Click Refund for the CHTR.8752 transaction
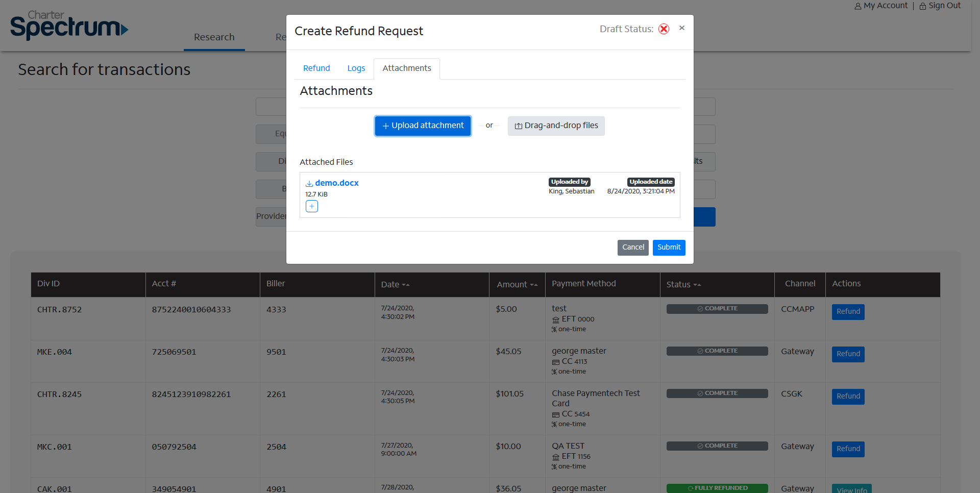The image size is (980, 493). click(848, 312)
